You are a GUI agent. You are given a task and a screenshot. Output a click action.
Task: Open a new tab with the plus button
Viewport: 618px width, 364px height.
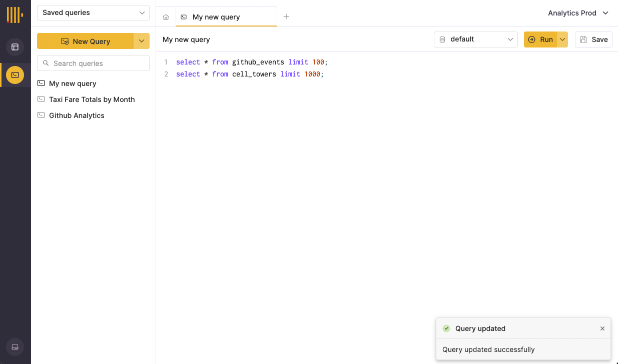pos(286,16)
